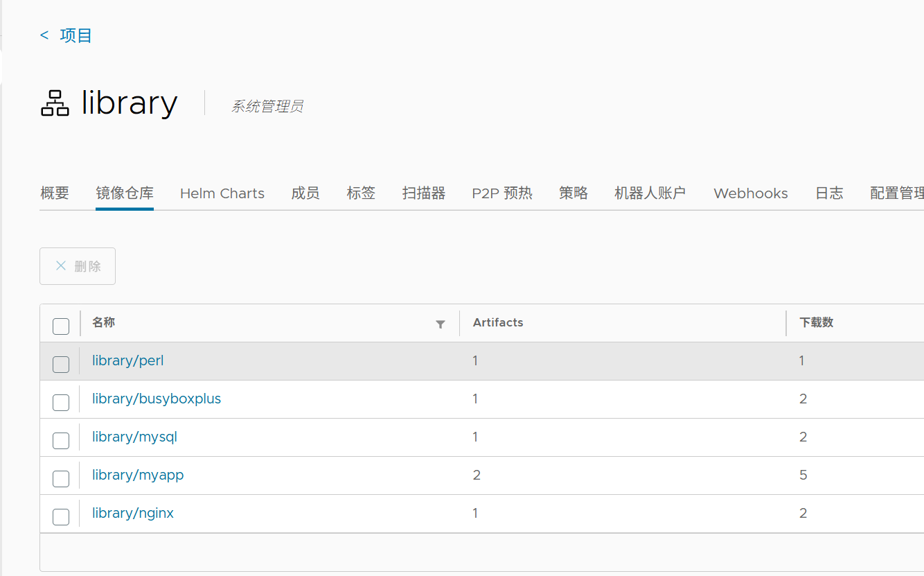Check the library/busyboxplus row checkbox

coord(61,402)
